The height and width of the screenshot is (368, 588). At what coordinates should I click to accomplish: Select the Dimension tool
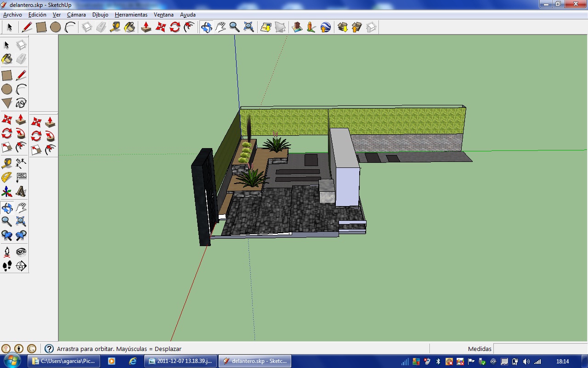(21, 163)
